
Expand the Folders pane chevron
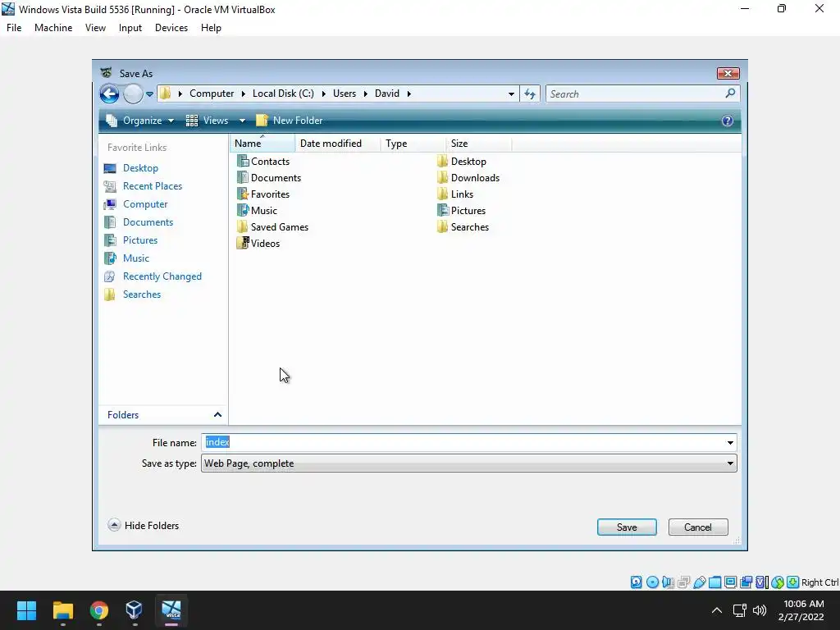pos(217,414)
